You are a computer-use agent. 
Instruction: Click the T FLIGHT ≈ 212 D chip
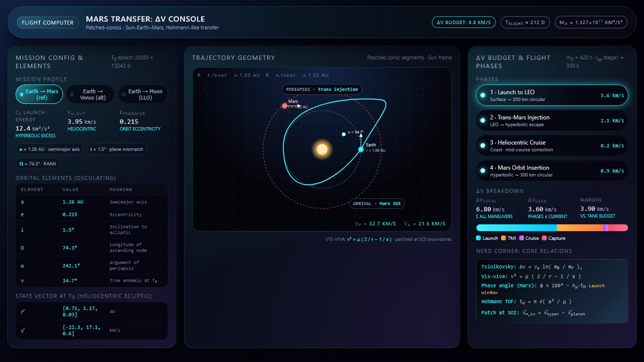click(x=525, y=22)
